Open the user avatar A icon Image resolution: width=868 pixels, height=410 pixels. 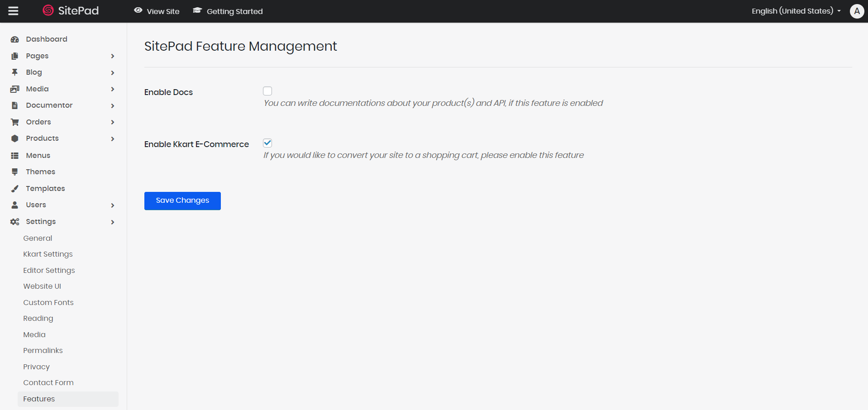(857, 11)
